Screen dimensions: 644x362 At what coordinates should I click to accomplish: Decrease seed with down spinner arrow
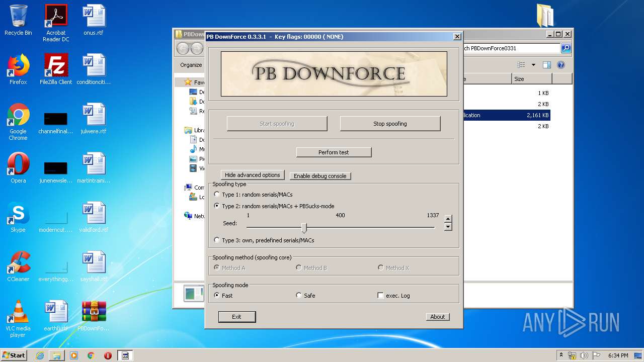tap(448, 227)
